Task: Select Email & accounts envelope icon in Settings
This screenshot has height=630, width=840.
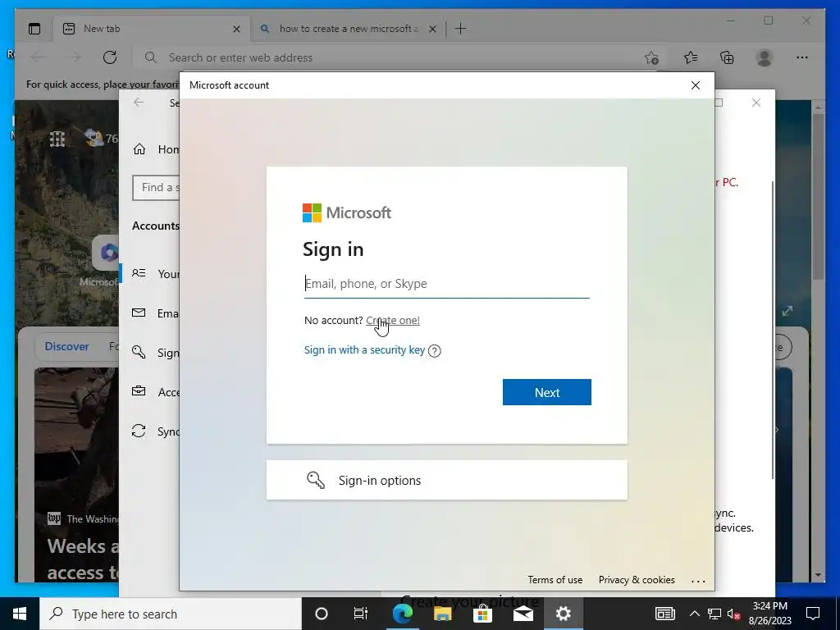Action: point(139,313)
